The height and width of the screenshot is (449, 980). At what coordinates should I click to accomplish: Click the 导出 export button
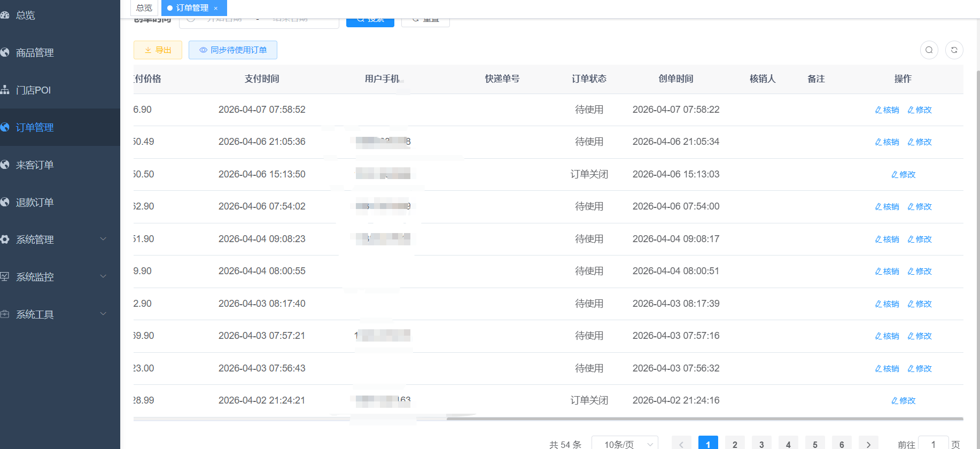coord(158,50)
